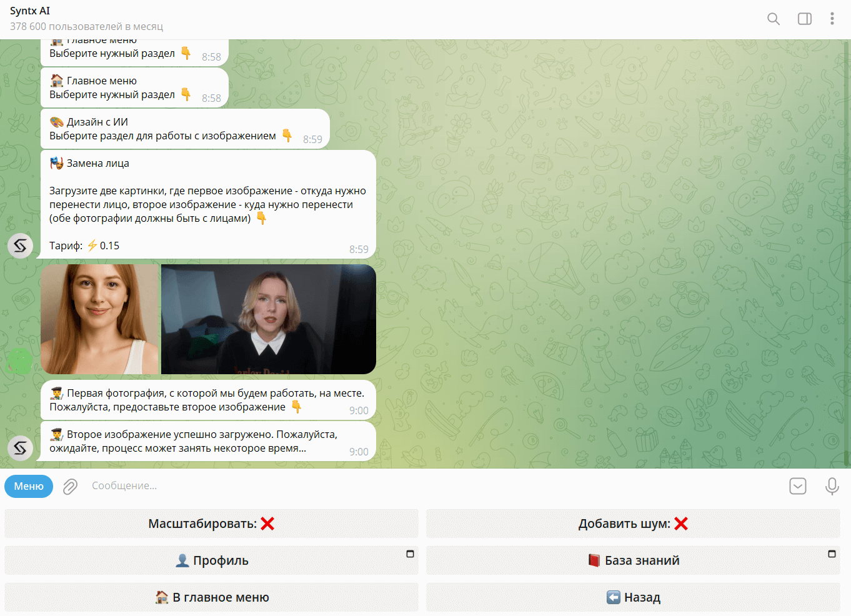The height and width of the screenshot is (616, 851).
Task: Open the Профиль keyboard button
Action: pyautogui.click(x=211, y=560)
